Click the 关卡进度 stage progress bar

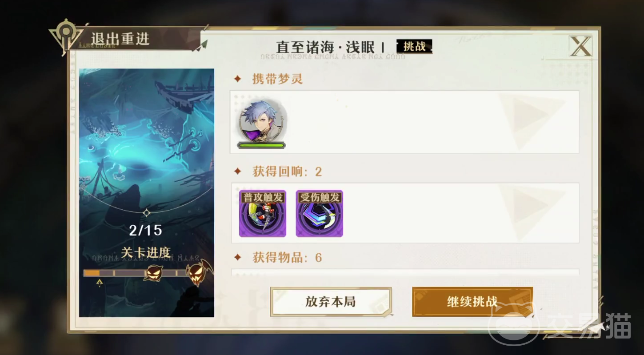tap(136, 273)
